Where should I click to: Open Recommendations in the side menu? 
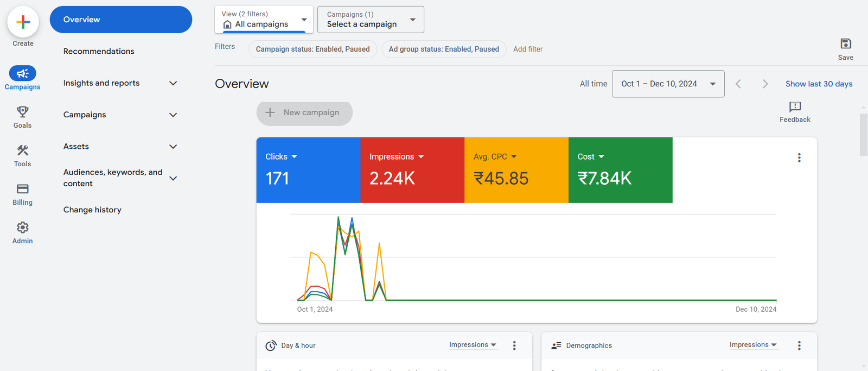coord(99,51)
